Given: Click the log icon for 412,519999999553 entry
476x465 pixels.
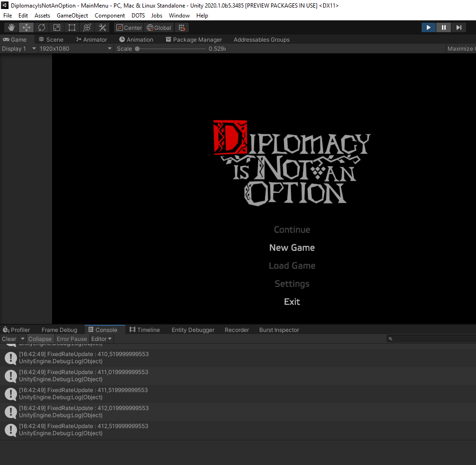Looking at the screenshot, I should 11,430.
